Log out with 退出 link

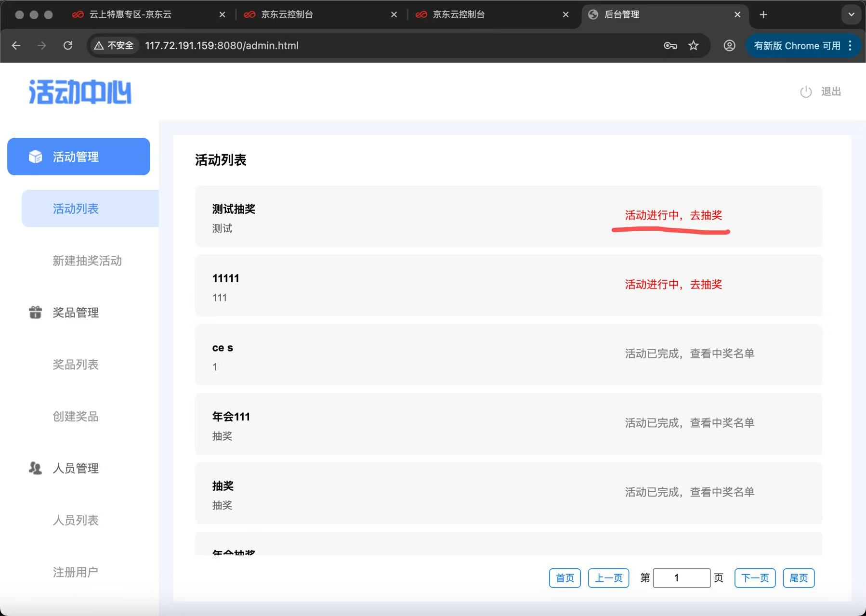[x=831, y=92]
